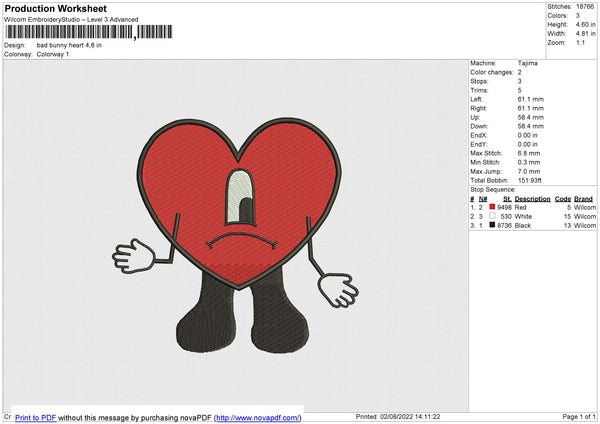Screen dimensions: 600x424
Task: Click Max Jump value '7.0 mm'
Action: (529, 171)
